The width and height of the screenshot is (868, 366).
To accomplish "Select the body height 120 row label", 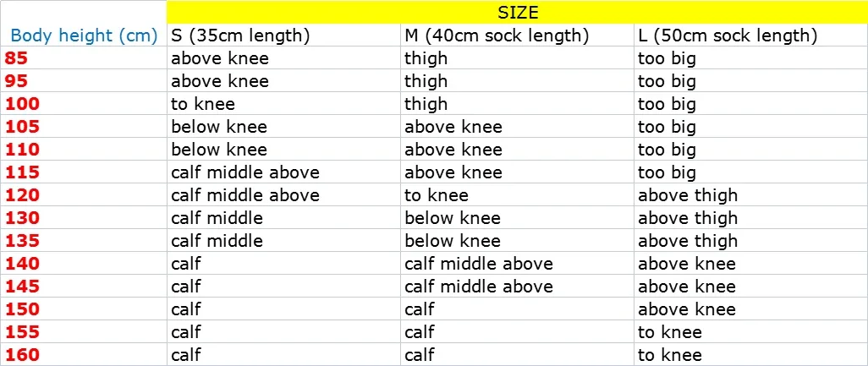I will [x=21, y=195].
